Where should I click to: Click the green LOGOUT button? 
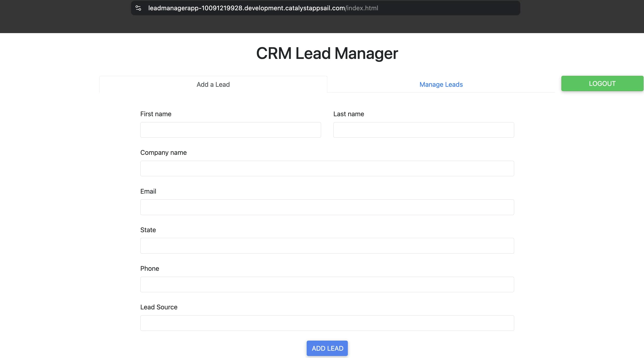[602, 83]
